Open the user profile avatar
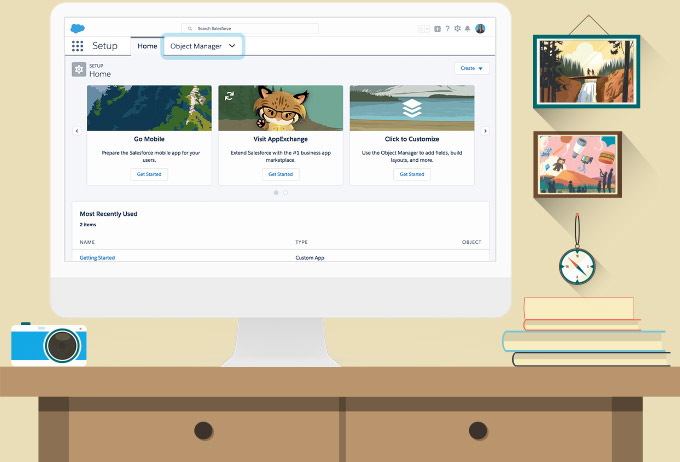 click(x=480, y=29)
